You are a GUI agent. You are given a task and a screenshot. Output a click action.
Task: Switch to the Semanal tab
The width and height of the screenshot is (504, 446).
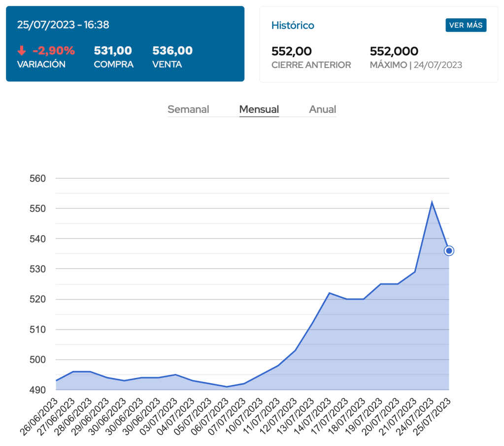pos(188,109)
